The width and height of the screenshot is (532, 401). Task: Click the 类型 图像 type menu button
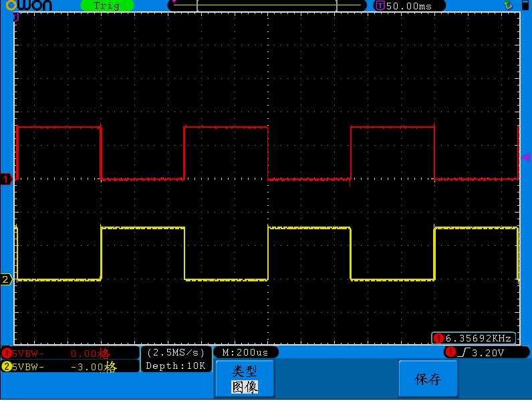[245, 379]
